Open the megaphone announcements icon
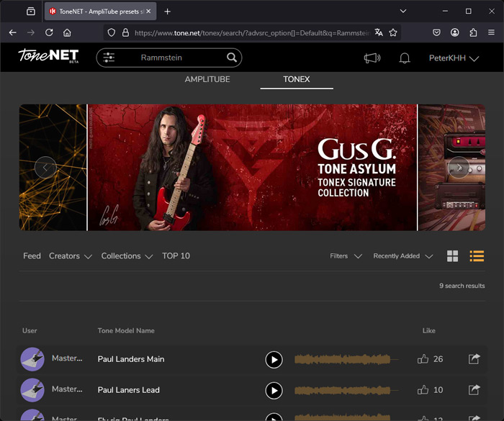The image size is (504, 421). tap(372, 58)
